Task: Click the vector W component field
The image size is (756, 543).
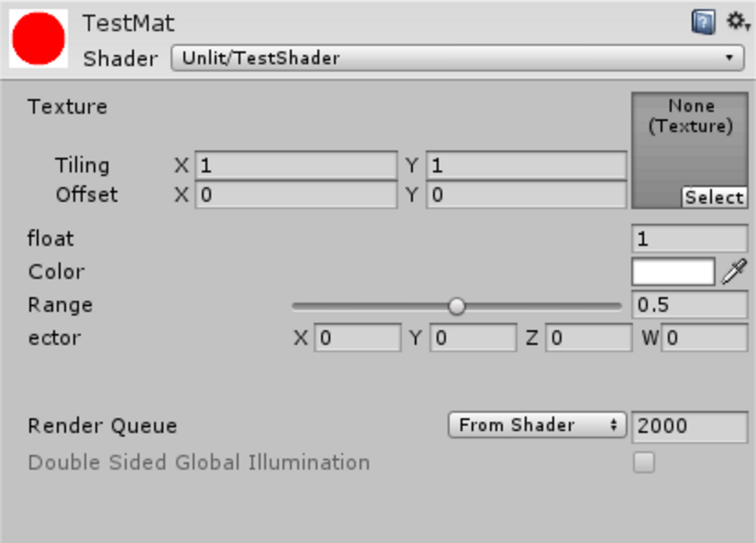Action: coord(704,338)
